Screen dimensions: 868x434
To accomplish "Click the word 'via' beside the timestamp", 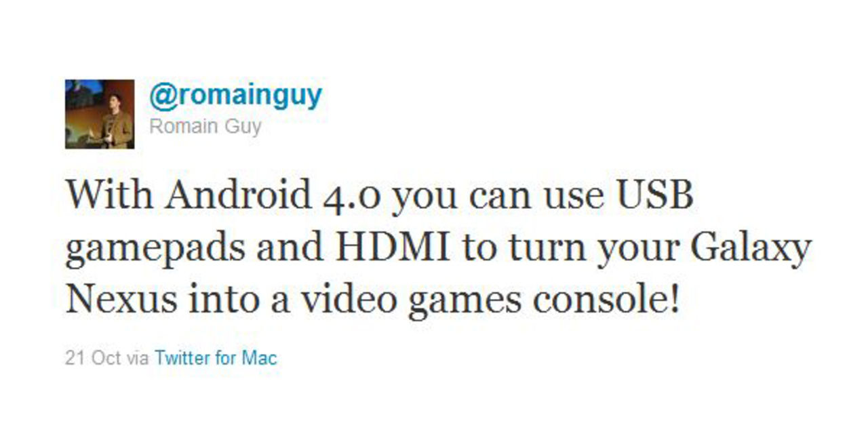I will 138,357.
